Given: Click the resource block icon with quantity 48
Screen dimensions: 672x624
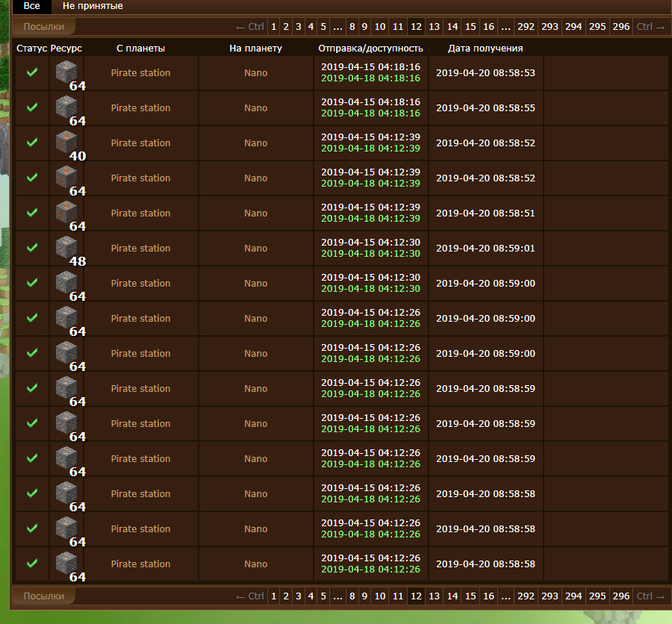Looking at the screenshot, I should pyautogui.click(x=66, y=248).
